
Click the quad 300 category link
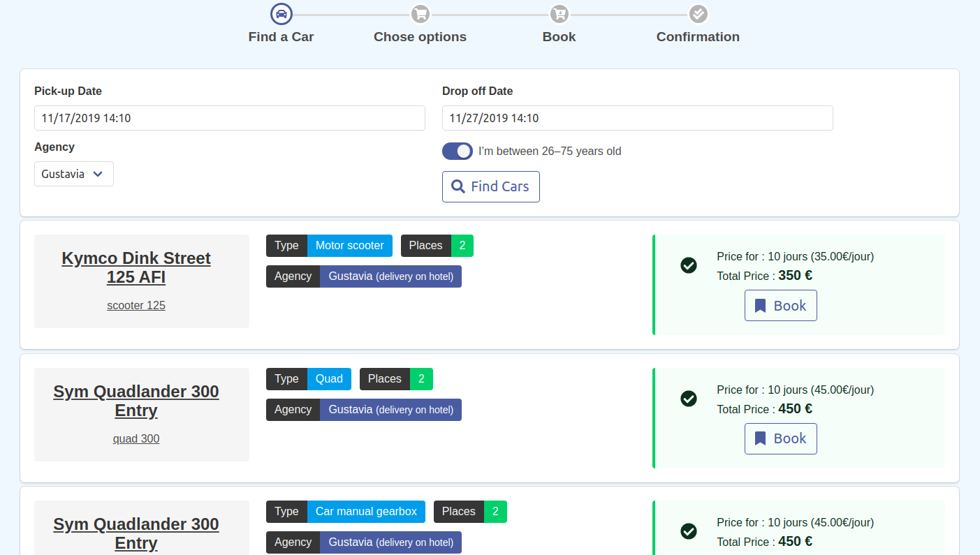[136, 438]
